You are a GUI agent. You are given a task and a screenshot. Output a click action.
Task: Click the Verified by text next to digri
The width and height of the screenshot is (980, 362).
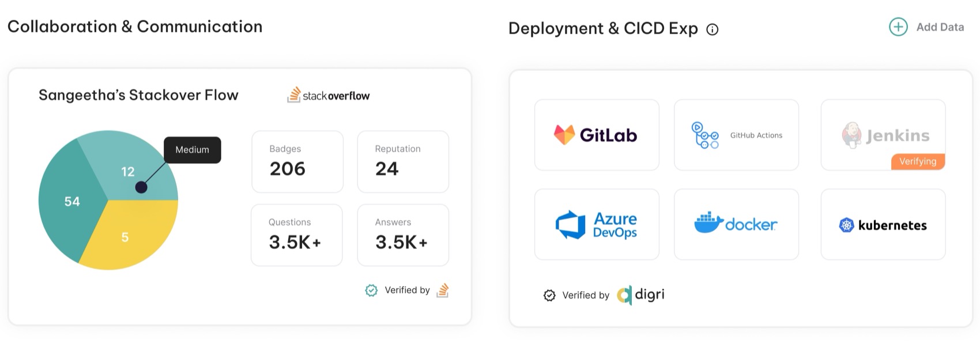[586, 295]
